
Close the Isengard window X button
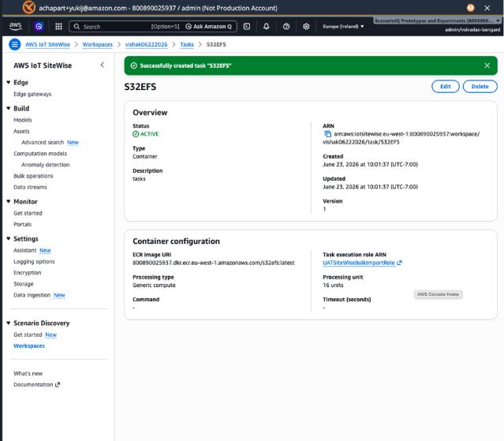tap(487, 8)
